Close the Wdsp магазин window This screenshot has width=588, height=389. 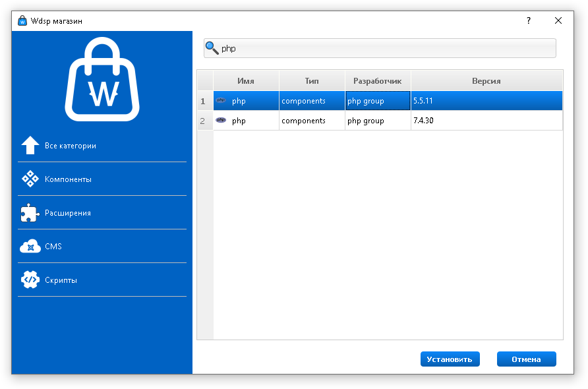[558, 20]
